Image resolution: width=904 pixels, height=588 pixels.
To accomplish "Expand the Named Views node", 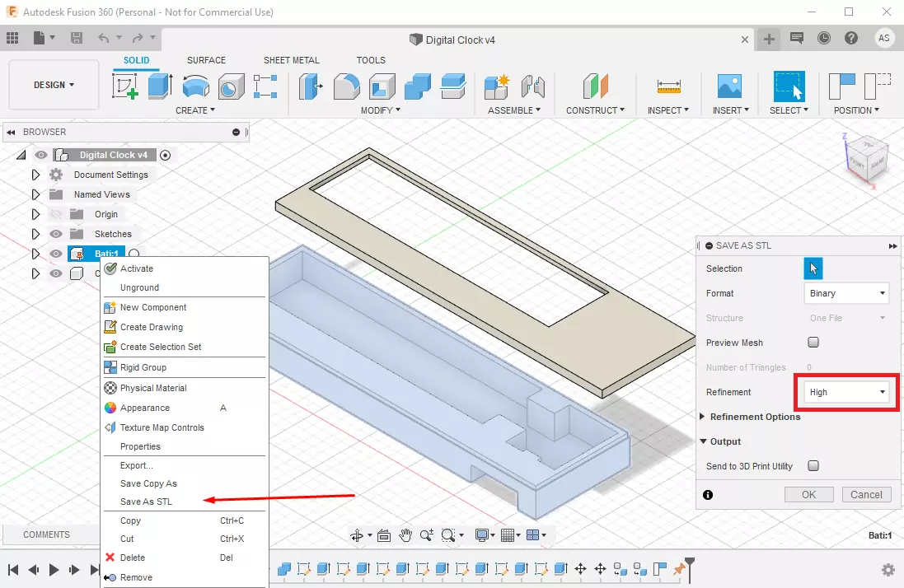I will 35,194.
